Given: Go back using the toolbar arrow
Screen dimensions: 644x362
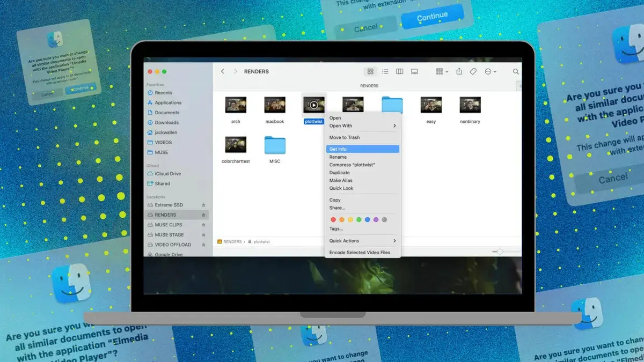Looking at the screenshot, I should point(223,71).
